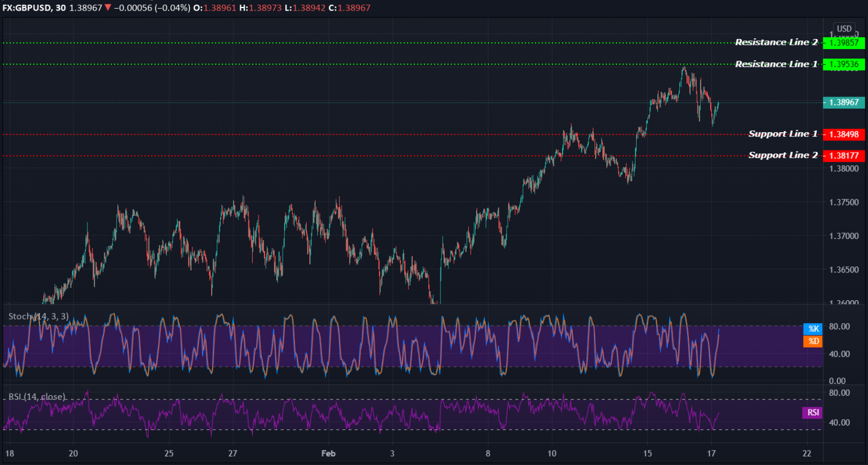Click the orange %D series tag
The width and height of the screenshot is (868, 465).
point(813,341)
